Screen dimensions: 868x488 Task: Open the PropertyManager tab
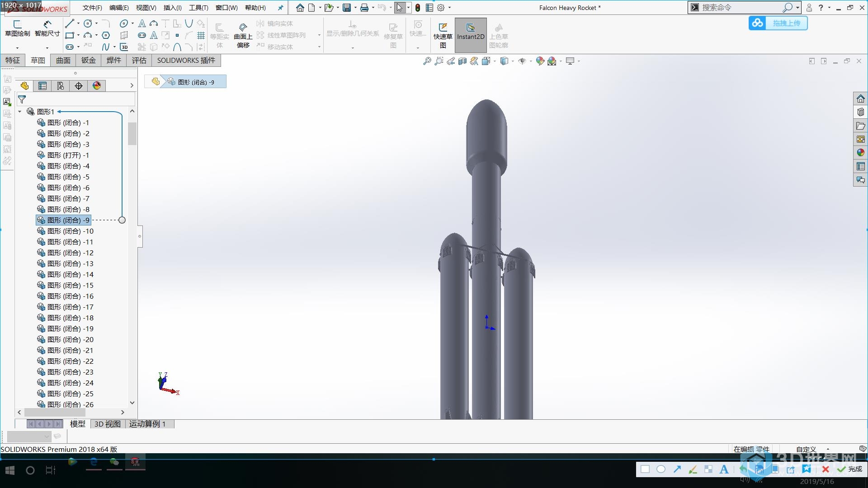click(x=42, y=86)
